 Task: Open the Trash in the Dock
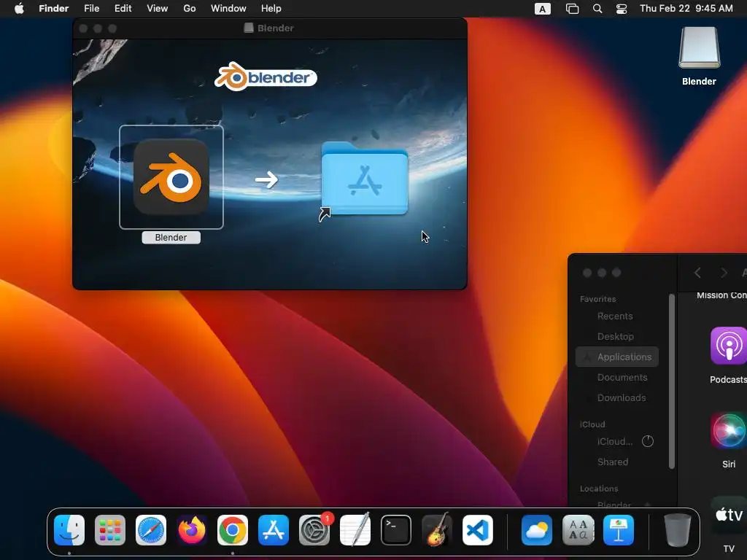tap(678, 530)
